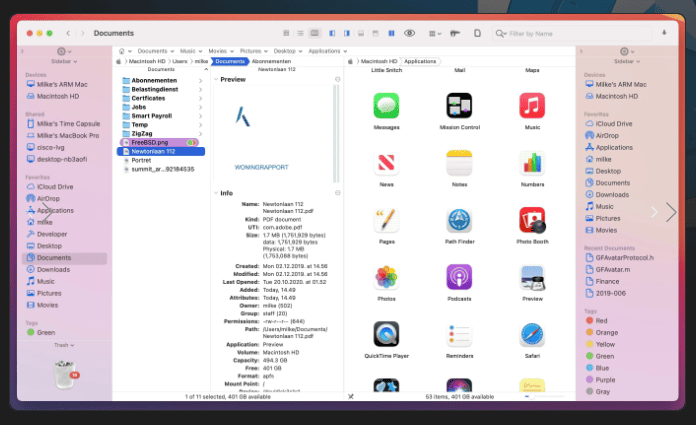This screenshot has width=696, height=425.
Task: Open the News app icon
Action: click(386, 163)
